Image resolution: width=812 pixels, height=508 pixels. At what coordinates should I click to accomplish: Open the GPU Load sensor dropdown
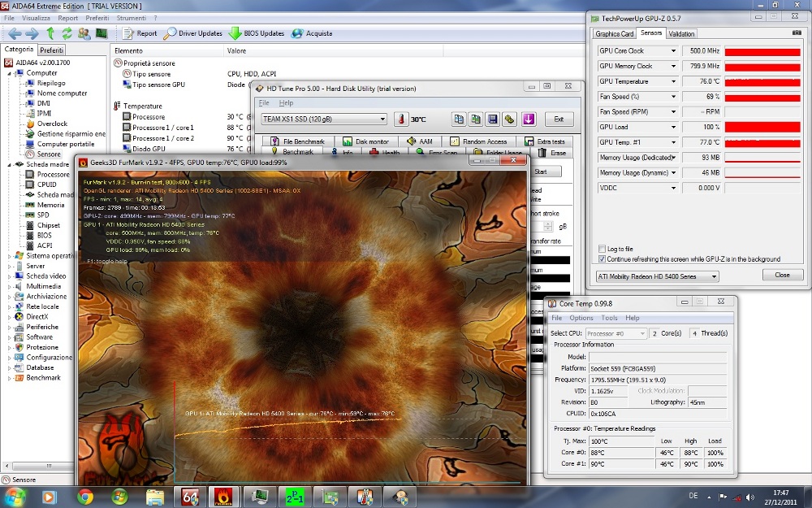(x=673, y=127)
